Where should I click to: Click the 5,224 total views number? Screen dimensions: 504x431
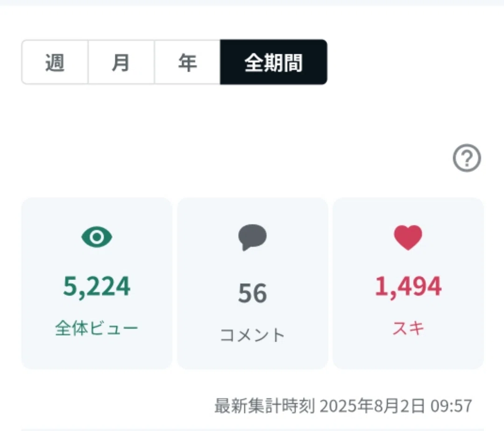coord(96,286)
